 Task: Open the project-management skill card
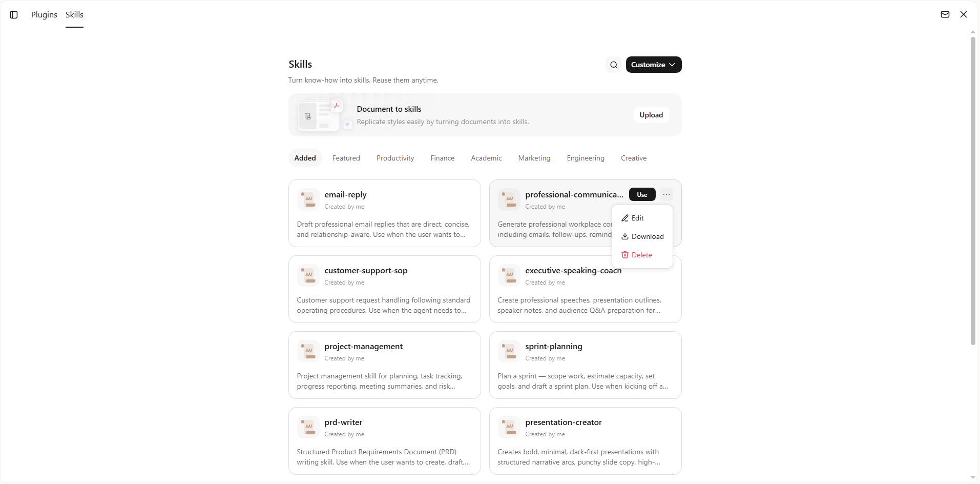[385, 365]
